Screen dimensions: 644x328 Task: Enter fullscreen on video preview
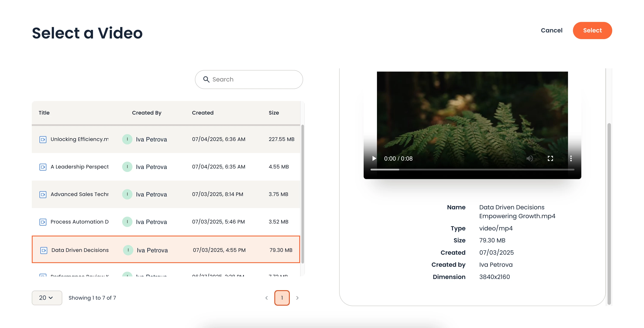(550, 158)
